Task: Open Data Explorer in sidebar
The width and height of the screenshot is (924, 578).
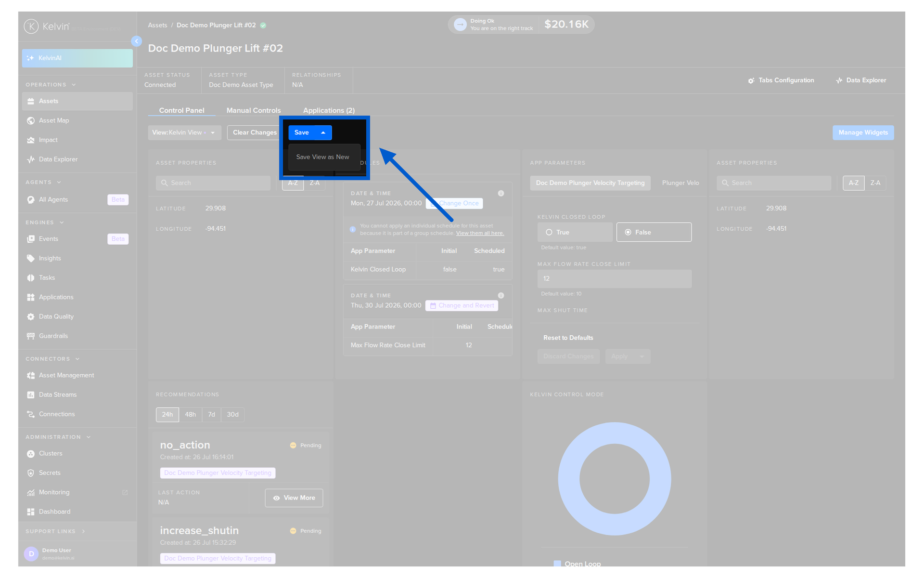Action: 77,159
